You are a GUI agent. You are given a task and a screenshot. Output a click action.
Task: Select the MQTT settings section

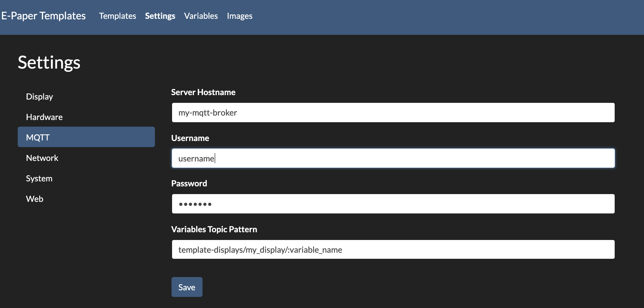click(38, 137)
